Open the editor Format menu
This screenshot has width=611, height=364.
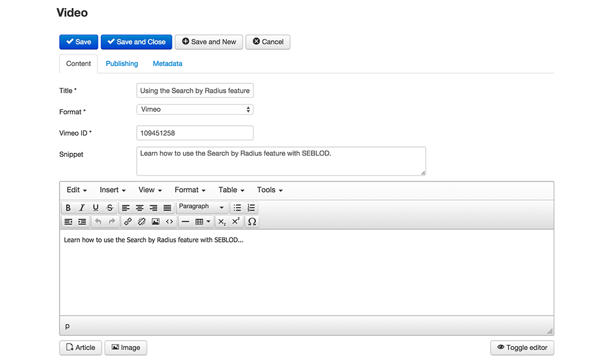coord(190,190)
